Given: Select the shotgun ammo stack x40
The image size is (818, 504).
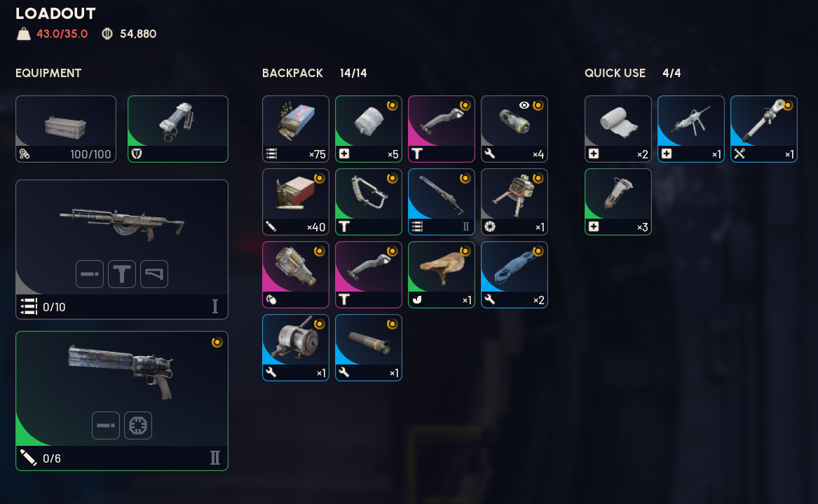Looking at the screenshot, I should [x=295, y=202].
